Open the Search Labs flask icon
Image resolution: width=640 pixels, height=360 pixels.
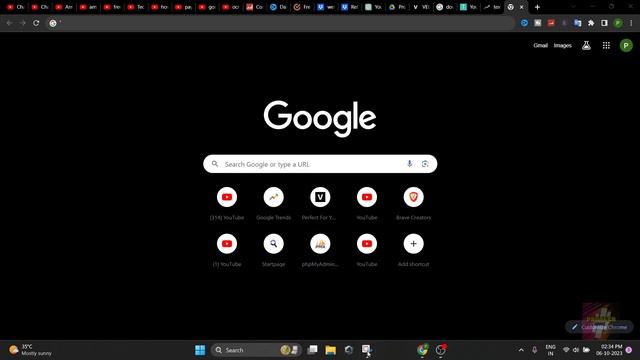coord(586,45)
